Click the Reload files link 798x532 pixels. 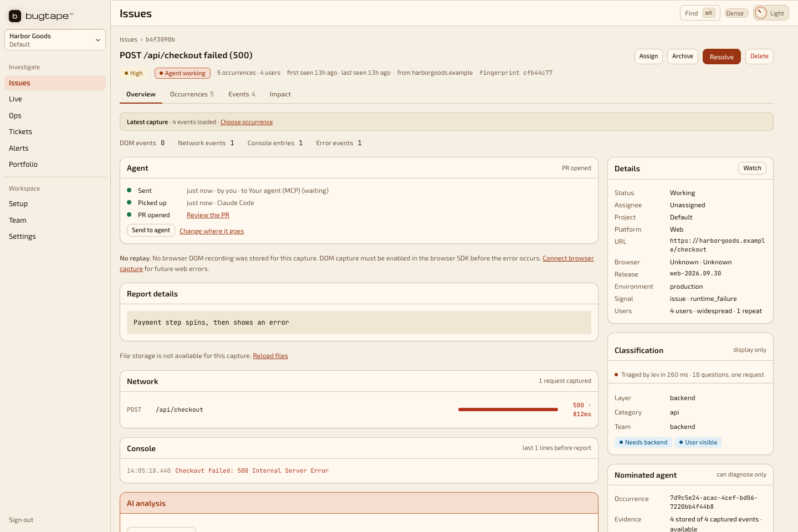pyautogui.click(x=270, y=356)
